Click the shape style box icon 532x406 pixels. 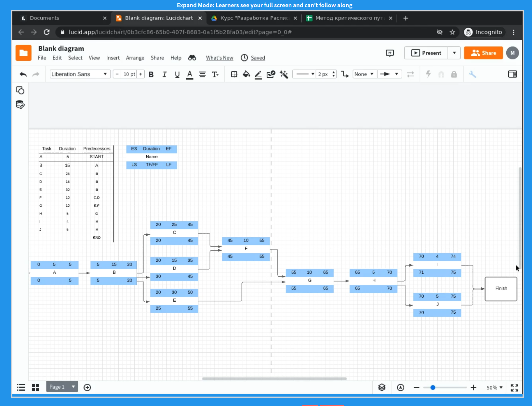(234, 74)
